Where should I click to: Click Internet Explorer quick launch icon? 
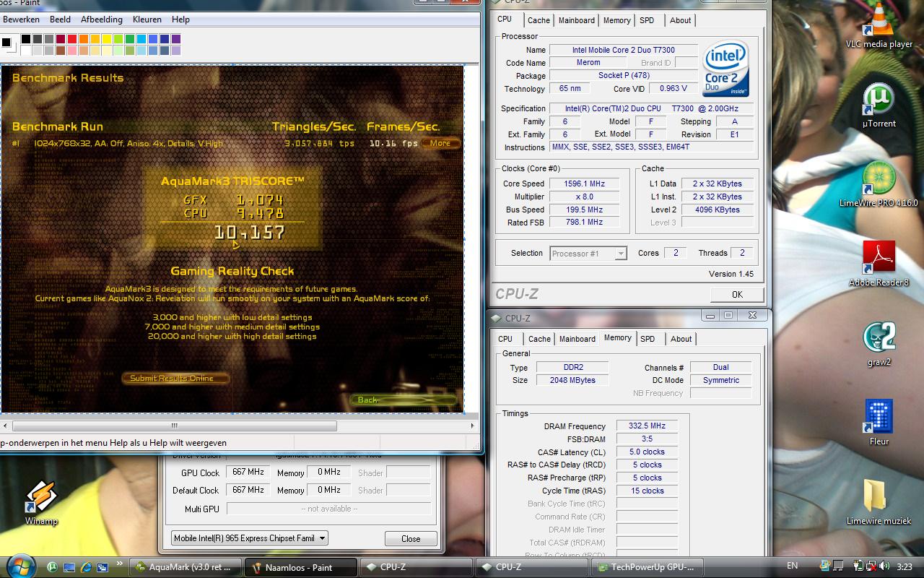point(86,567)
